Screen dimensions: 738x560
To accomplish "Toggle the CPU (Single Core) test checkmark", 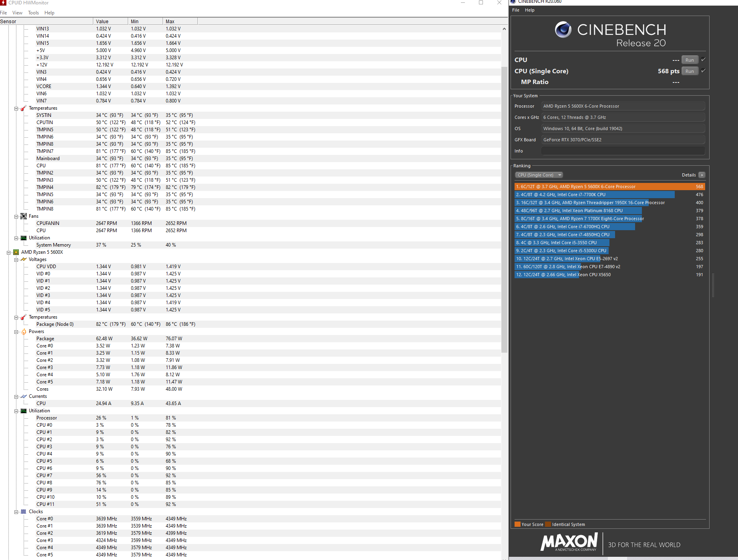I will click(704, 71).
